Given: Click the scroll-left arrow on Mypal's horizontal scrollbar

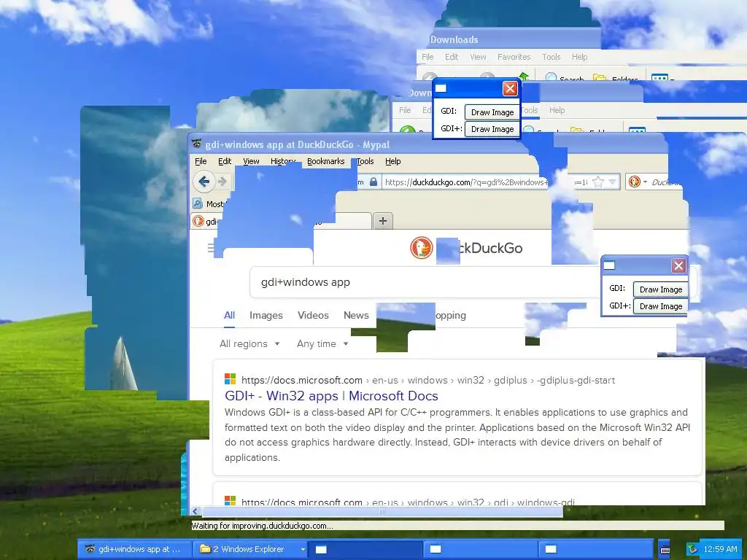Looking at the screenshot, I should 195,511.
